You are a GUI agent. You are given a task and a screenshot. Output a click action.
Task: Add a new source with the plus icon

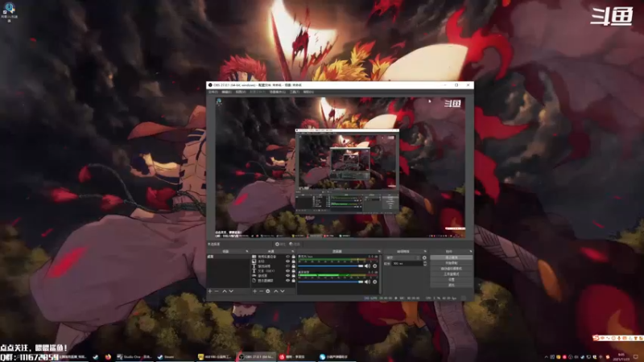tap(254, 291)
